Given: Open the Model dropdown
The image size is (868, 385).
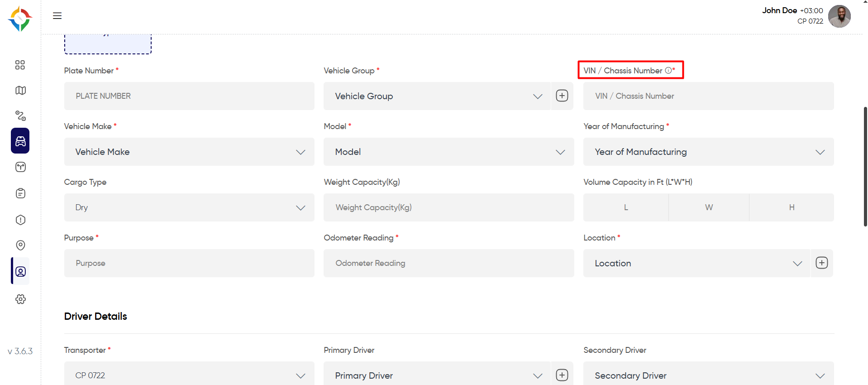Looking at the screenshot, I should pos(448,152).
